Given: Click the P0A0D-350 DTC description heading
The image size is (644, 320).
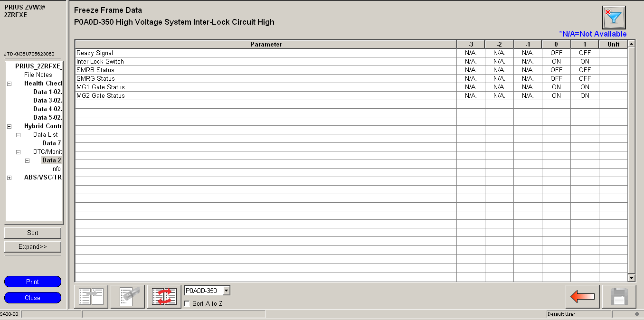Looking at the screenshot, I should point(174,22).
